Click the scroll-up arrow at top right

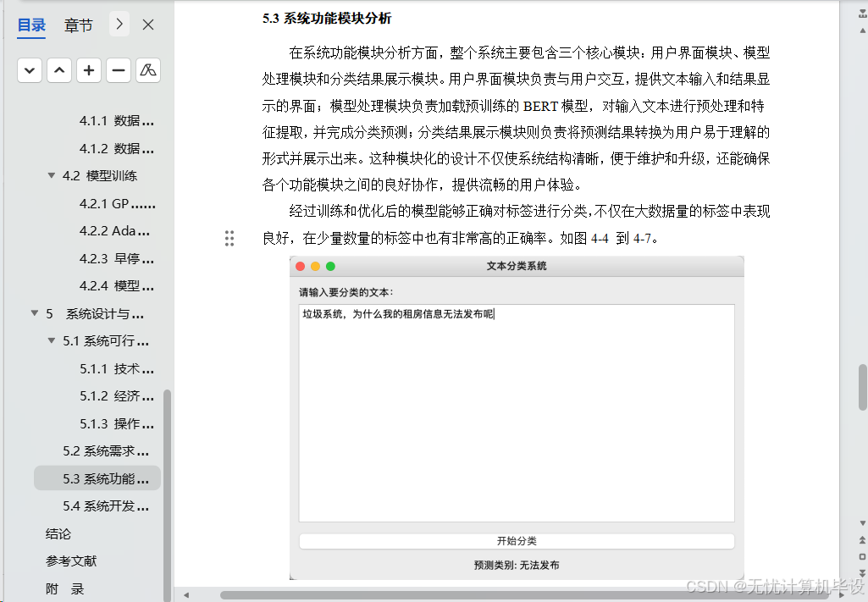(x=862, y=30)
